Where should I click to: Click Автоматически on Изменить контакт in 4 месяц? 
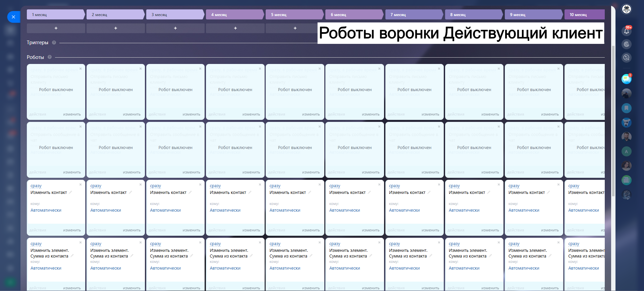point(225,210)
